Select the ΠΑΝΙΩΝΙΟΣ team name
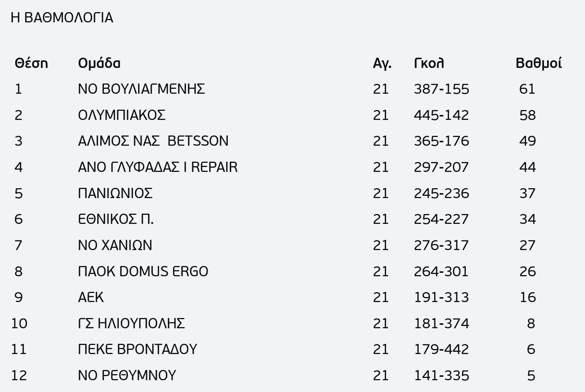 [115, 193]
